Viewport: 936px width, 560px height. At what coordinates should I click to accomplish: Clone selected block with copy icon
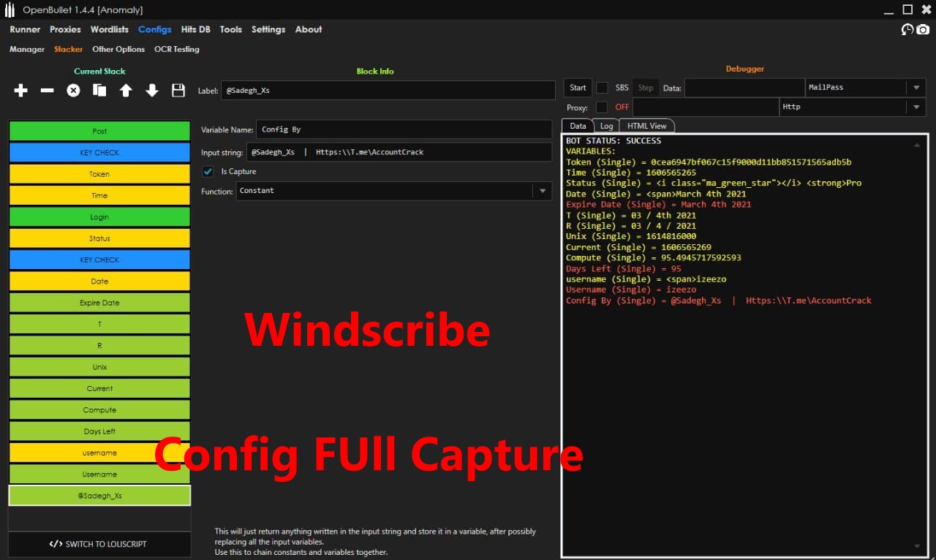(99, 90)
